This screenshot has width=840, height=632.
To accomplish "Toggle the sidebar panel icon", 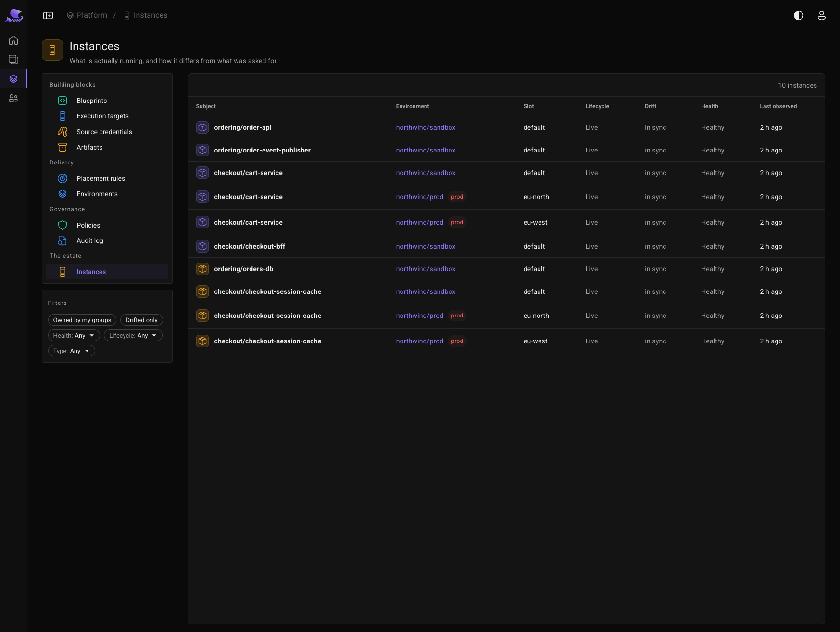I will pyautogui.click(x=48, y=15).
